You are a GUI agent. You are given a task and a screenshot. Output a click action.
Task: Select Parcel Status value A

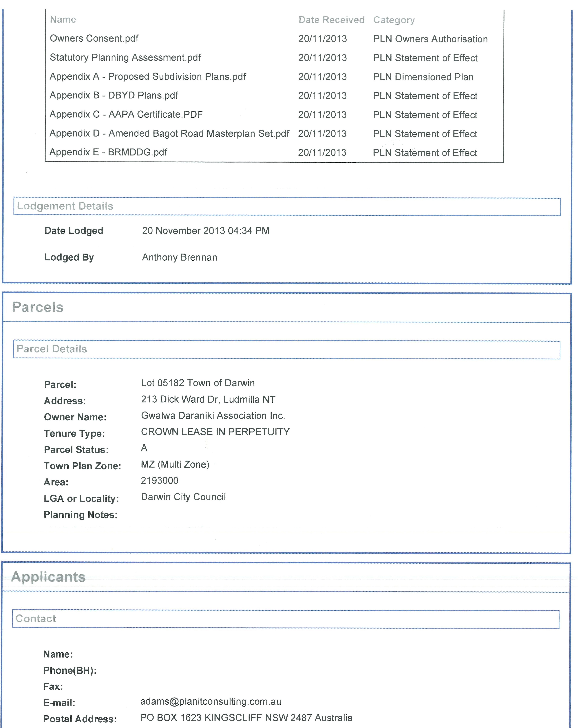144,448
